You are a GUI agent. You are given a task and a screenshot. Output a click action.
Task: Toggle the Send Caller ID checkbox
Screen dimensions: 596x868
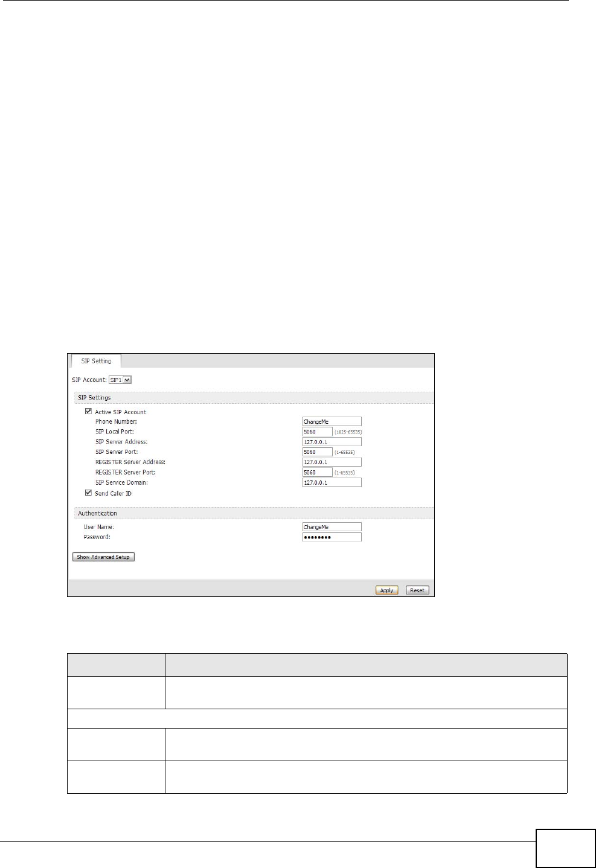[88, 493]
